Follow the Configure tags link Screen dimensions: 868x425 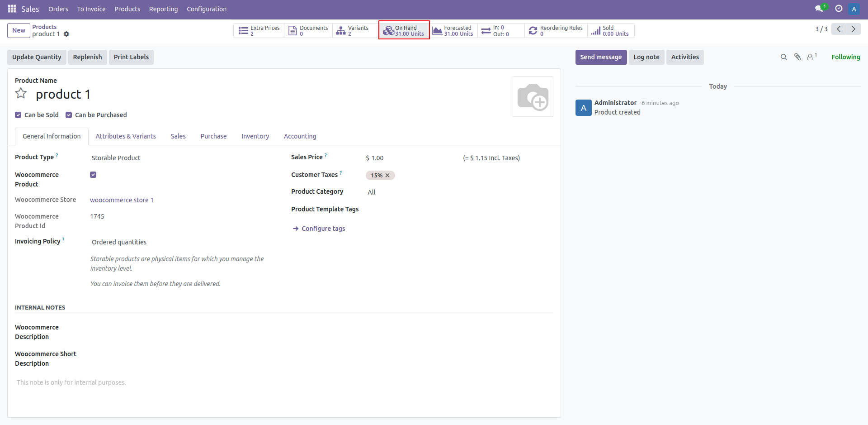point(323,229)
